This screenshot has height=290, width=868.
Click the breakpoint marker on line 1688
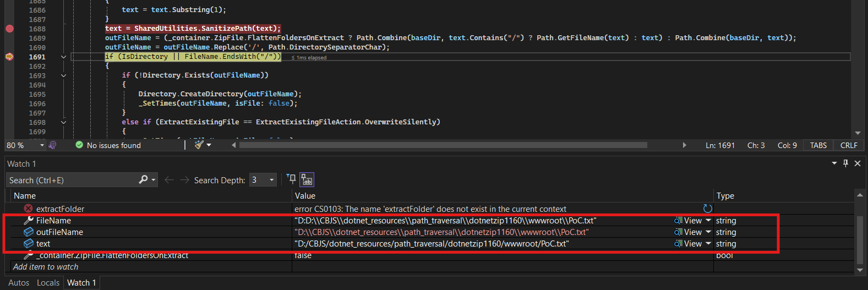[x=9, y=29]
